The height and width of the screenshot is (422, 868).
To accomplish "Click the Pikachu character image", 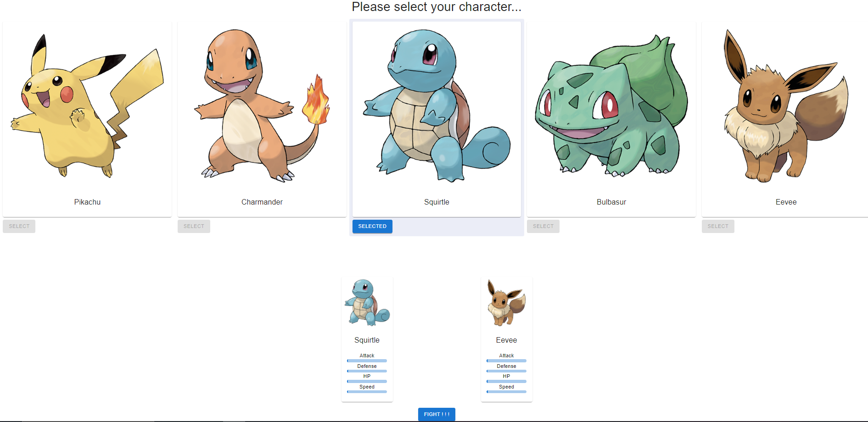I will point(87,105).
